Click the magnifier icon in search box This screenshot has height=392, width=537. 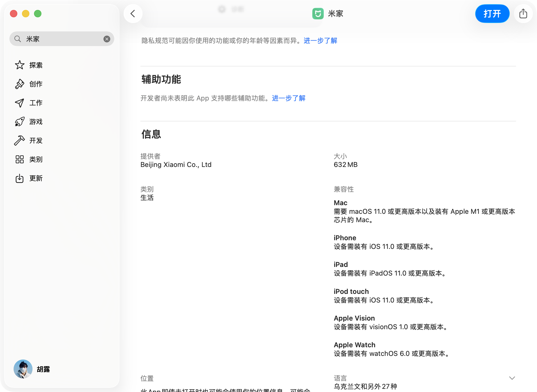(x=18, y=39)
